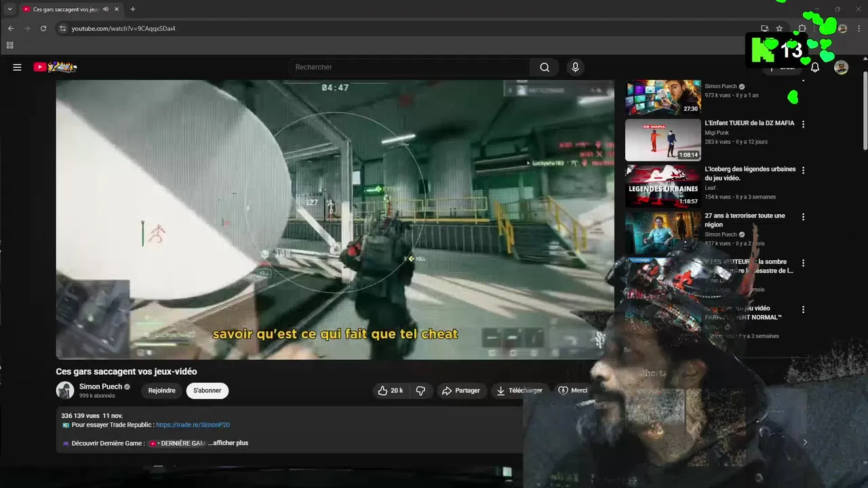The image size is (868, 488).
Task: Open the 27:30 video thumbnail
Action: tap(663, 98)
